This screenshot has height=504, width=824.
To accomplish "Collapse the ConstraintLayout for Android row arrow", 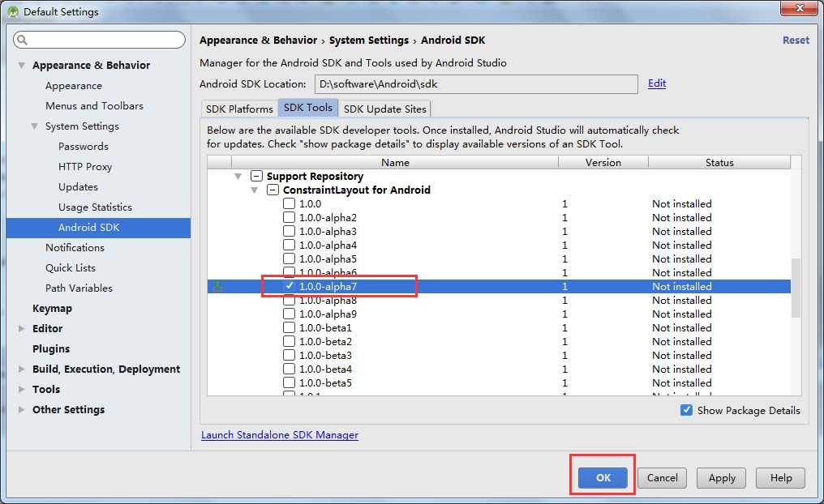I will pos(255,190).
